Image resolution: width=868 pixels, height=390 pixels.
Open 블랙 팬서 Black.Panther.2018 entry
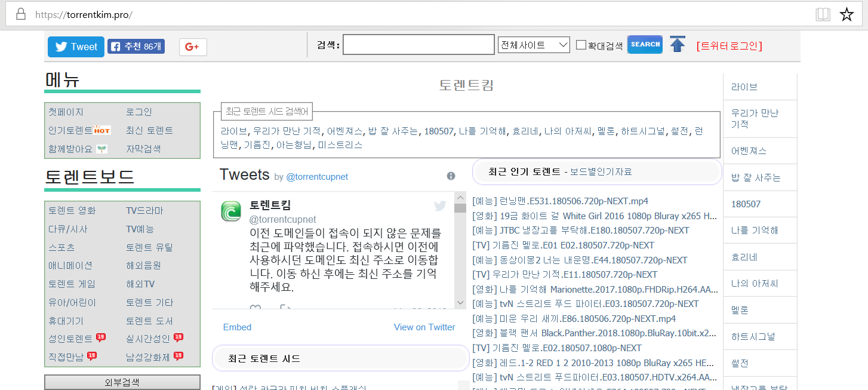point(594,333)
